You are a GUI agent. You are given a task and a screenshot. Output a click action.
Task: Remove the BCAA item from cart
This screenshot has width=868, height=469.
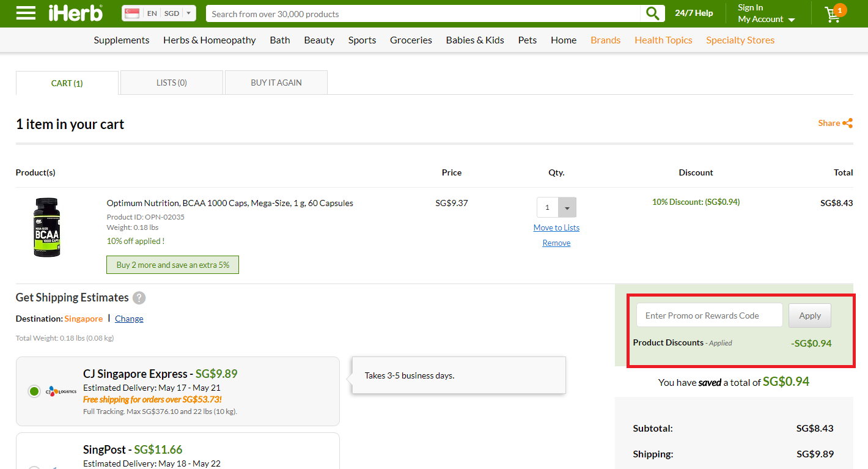point(556,243)
